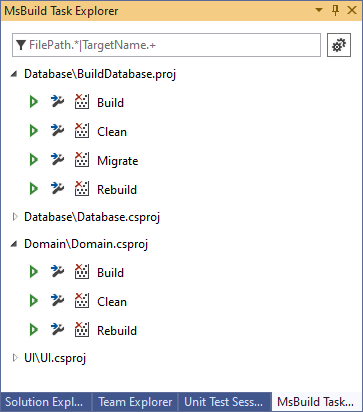363x412 pixels.
Task: Click dotted red-X icon beside Domain.csproj Rebuild
Action: tap(82, 330)
